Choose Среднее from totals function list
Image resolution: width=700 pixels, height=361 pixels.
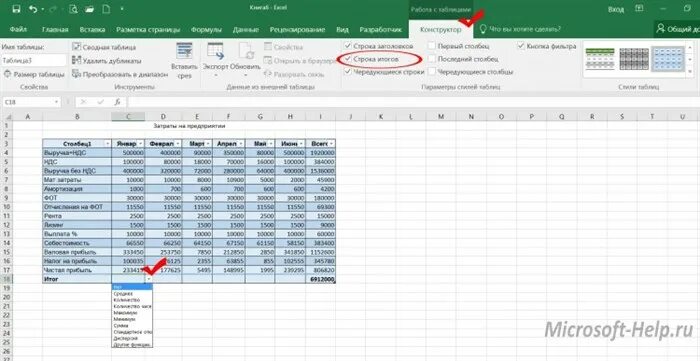tap(132, 294)
